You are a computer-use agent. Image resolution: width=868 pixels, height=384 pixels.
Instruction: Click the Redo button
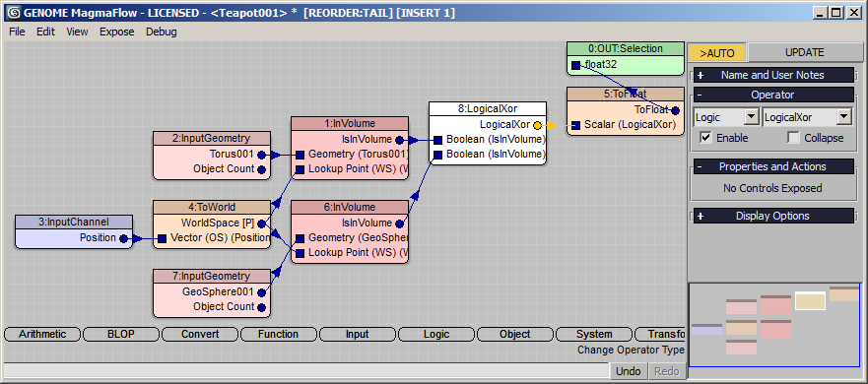point(666,371)
